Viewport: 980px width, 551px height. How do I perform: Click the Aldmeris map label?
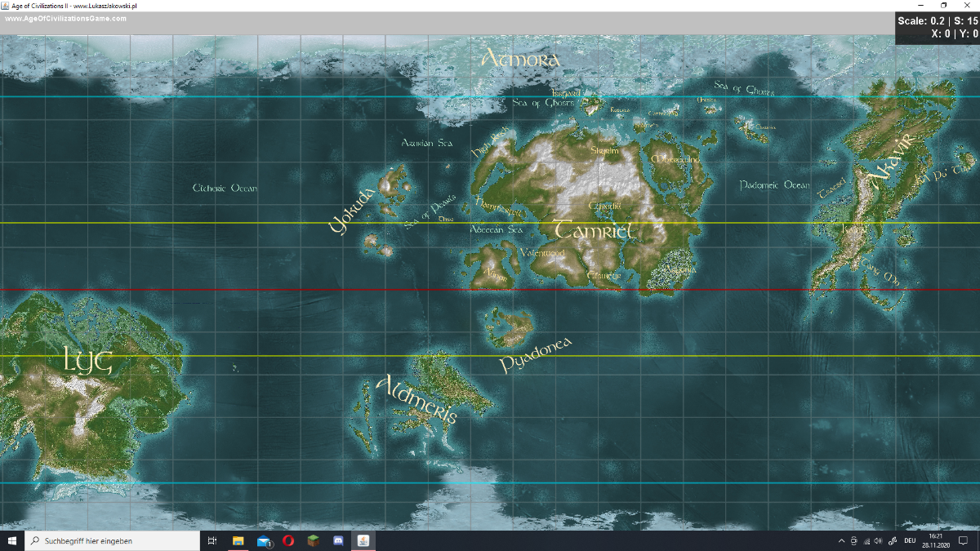[x=417, y=399]
